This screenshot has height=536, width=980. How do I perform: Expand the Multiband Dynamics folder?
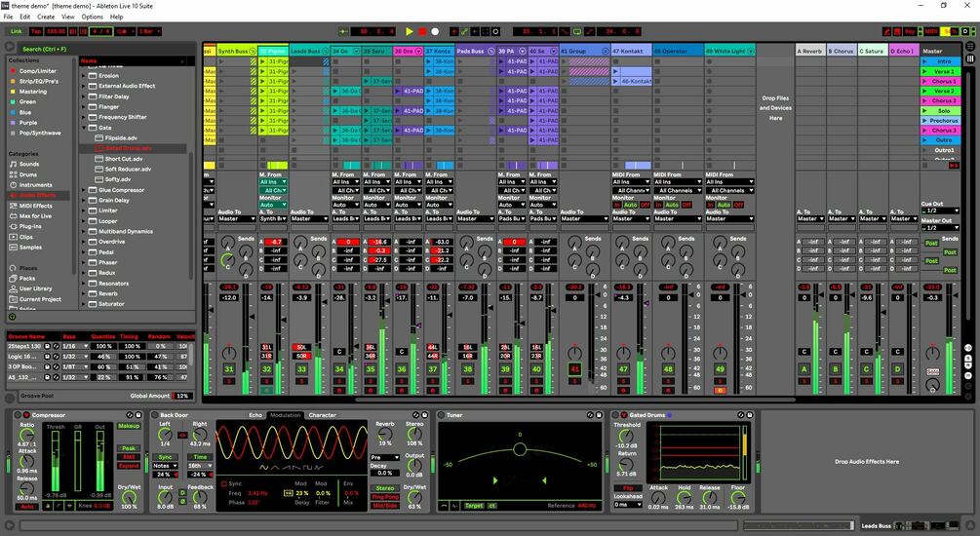tap(84, 231)
